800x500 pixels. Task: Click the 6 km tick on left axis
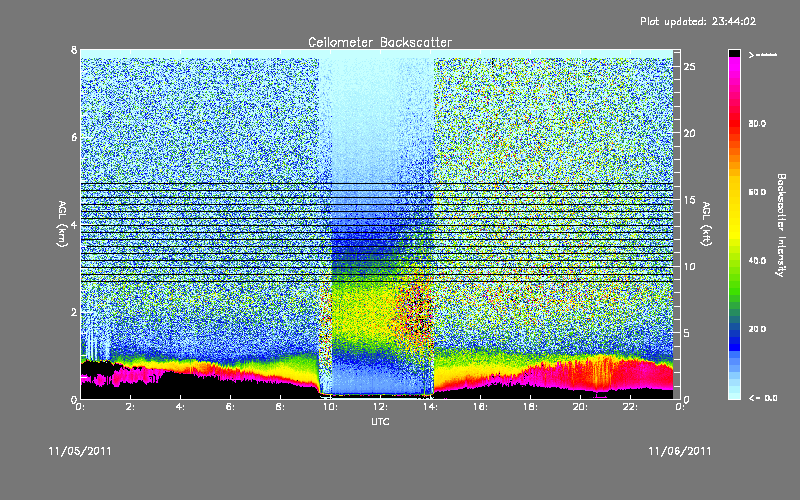click(x=74, y=137)
